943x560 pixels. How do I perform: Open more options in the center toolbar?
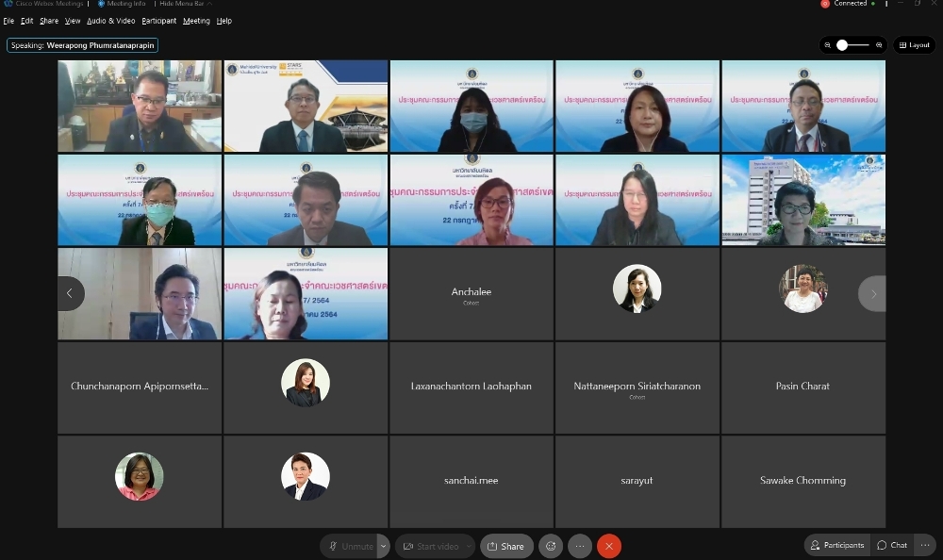pos(580,546)
